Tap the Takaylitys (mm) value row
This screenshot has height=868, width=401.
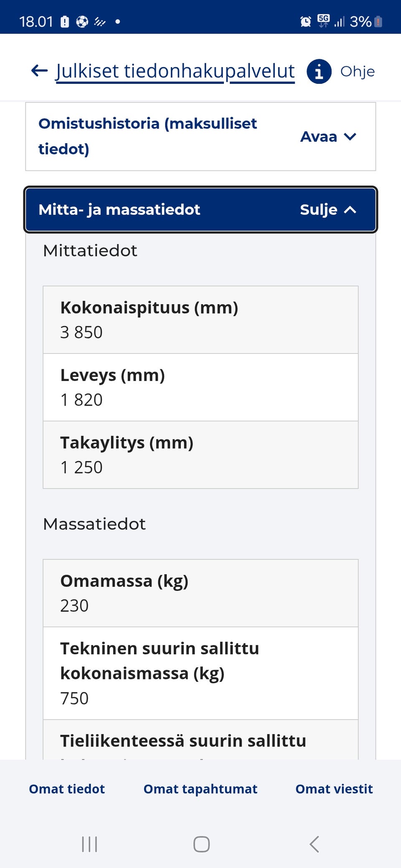(x=200, y=455)
